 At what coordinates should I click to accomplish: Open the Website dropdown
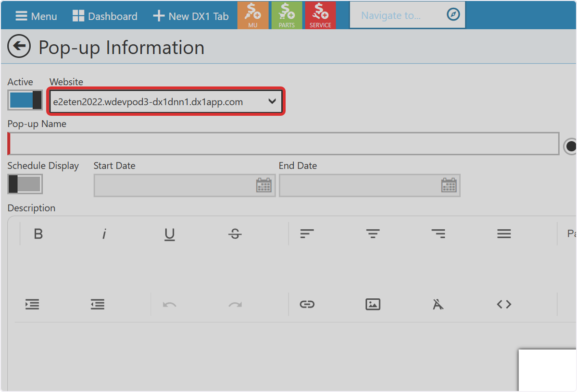point(166,101)
